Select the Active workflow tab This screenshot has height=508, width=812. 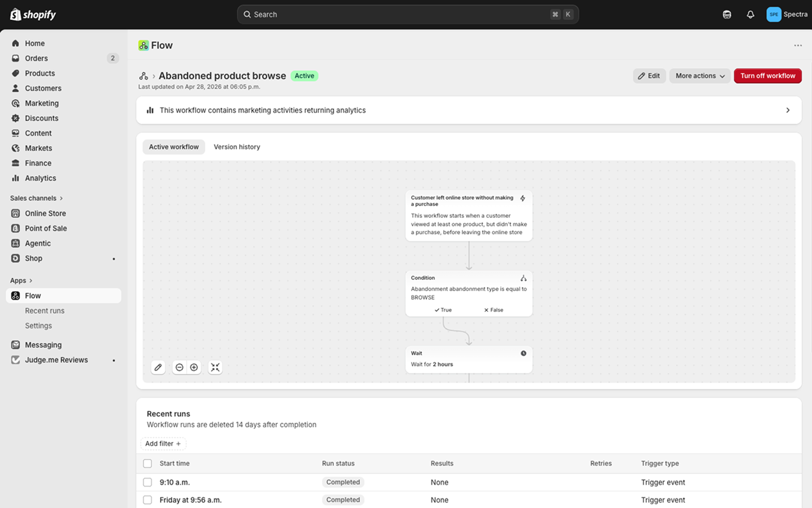[174, 147]
